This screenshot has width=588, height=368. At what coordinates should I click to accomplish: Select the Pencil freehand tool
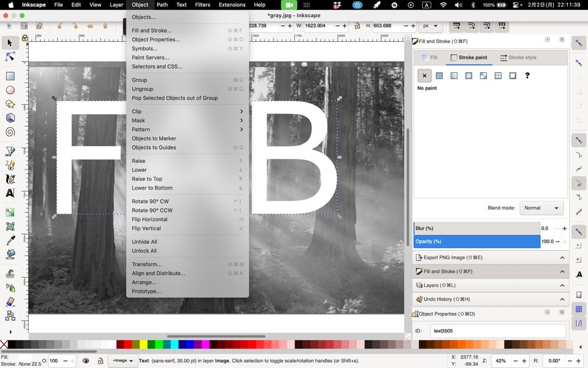(10, 165)
